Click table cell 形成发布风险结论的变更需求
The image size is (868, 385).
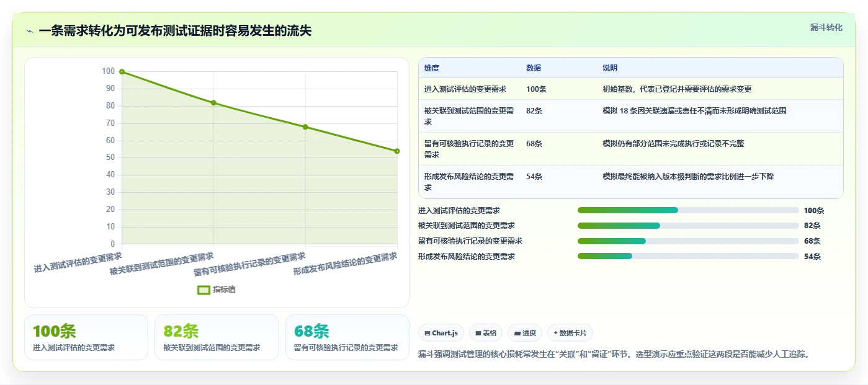pos(469,182)
